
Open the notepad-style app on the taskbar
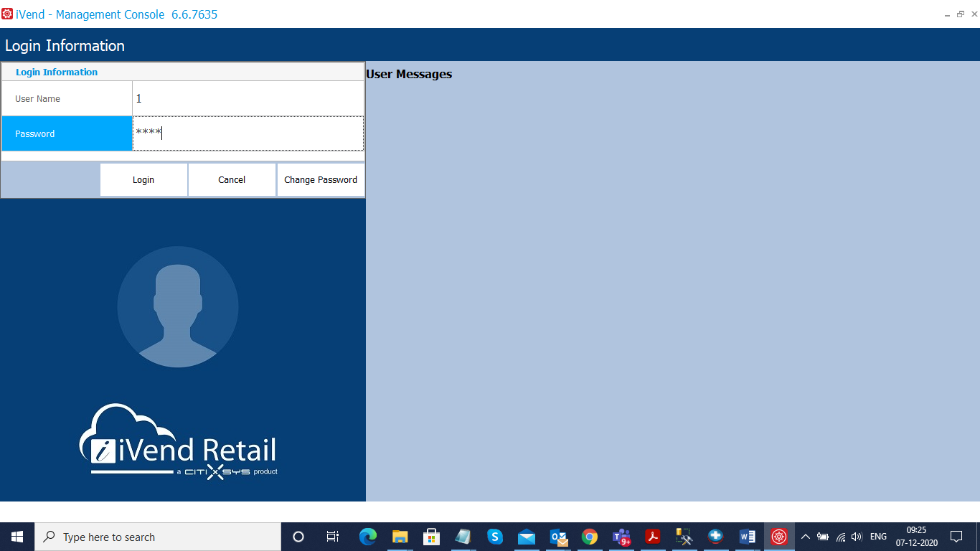pyautogui.click(x=463, y=537)
